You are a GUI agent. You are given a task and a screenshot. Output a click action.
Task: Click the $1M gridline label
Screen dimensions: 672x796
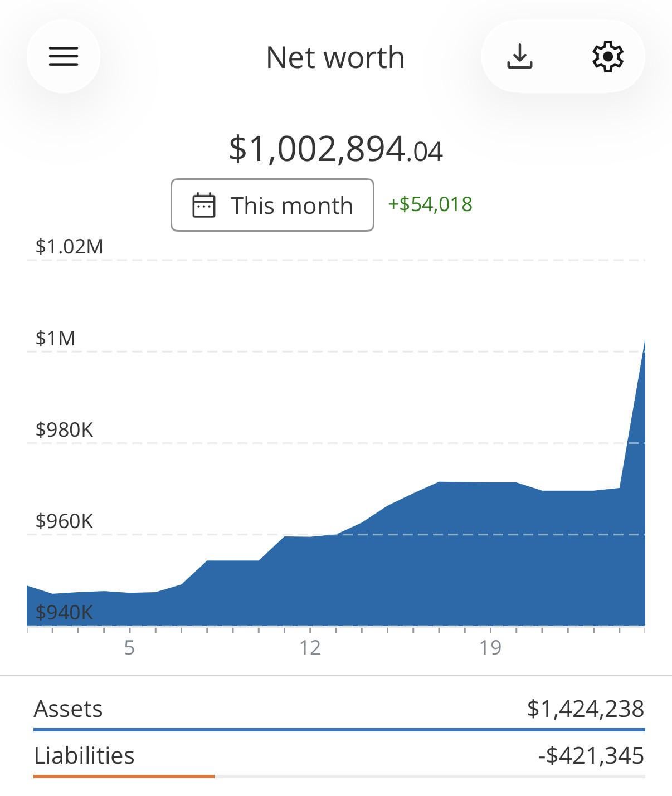[55, 338]
